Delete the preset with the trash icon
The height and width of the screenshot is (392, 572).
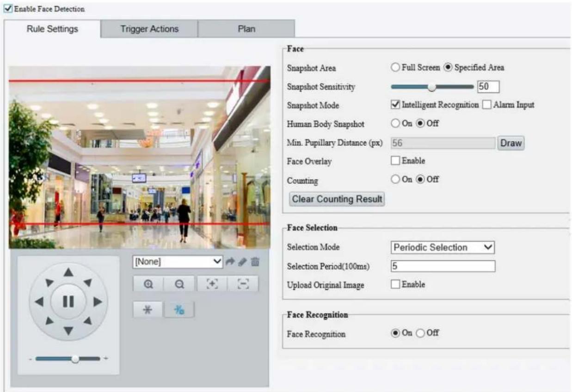pos(255,262)
